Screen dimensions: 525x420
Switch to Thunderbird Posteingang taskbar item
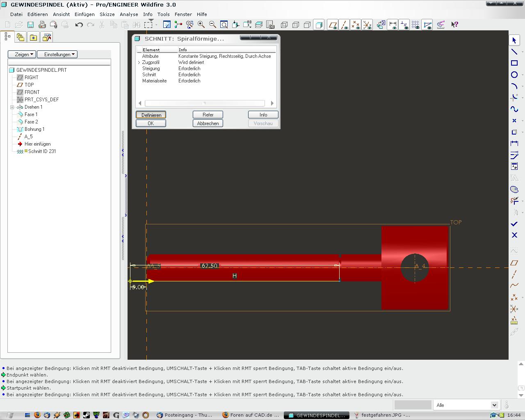[185, 415]
